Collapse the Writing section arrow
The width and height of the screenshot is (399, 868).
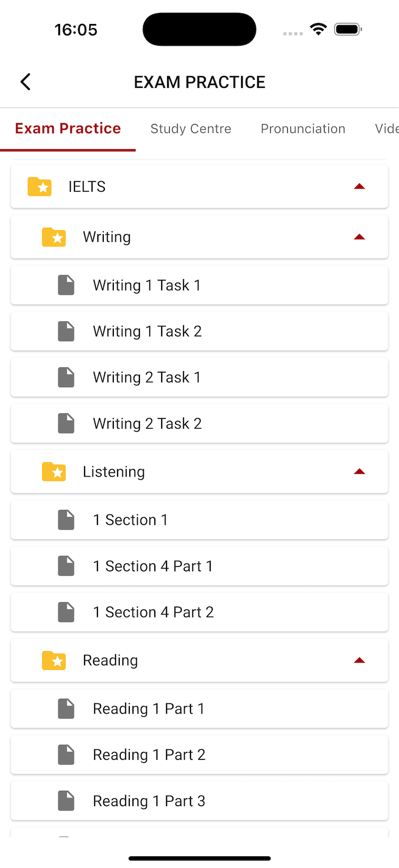click(360, 237)
